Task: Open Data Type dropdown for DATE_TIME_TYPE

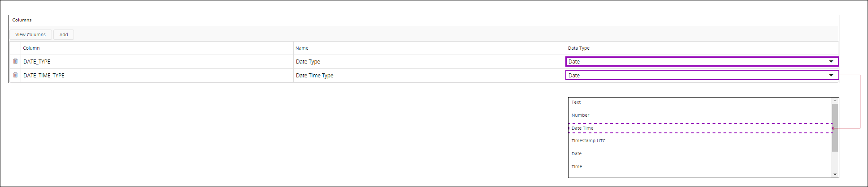Action: pyautogui.click(x=830, y=76)
